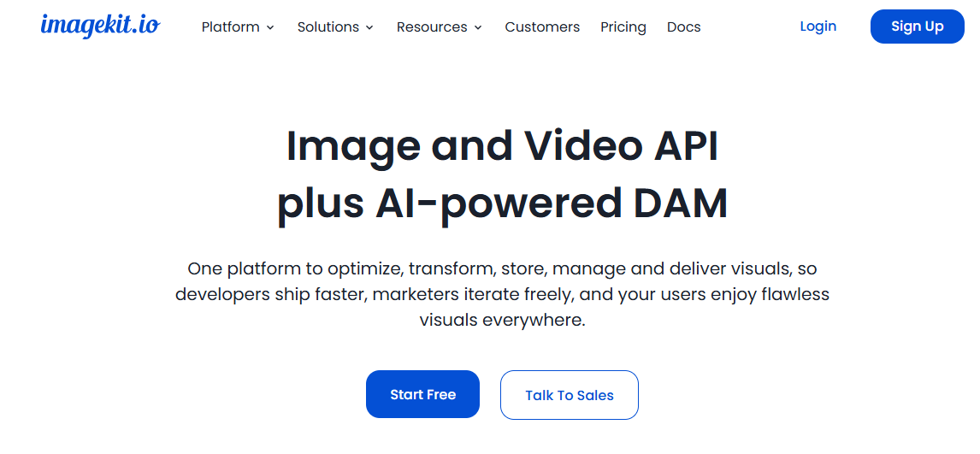
Task: Click the 'visuals everywhere.' text line
Action: [503, 320]
